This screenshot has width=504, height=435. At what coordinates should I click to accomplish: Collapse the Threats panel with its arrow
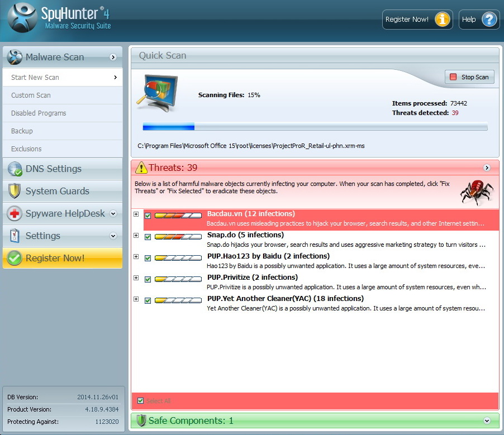click(x=487, y=168)
